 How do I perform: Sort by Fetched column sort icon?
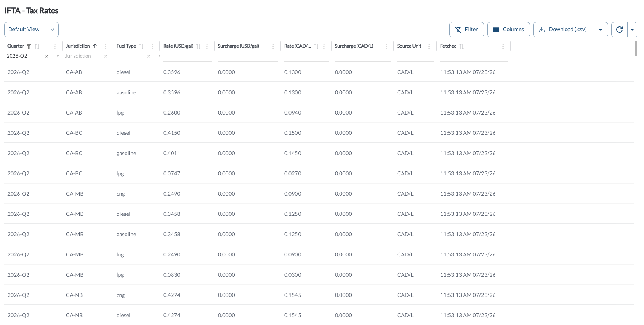(462, 46)
